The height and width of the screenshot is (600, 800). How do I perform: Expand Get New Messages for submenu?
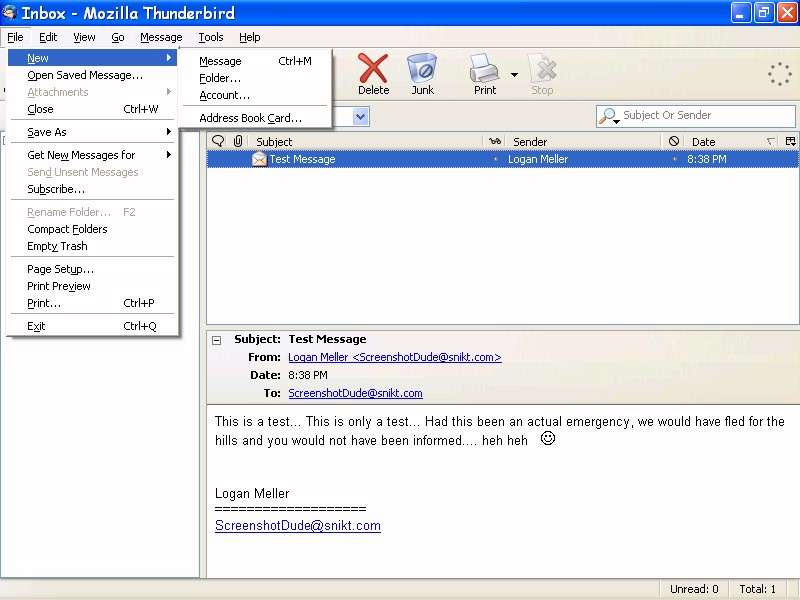pyautogui.click(x=92, y=155)
